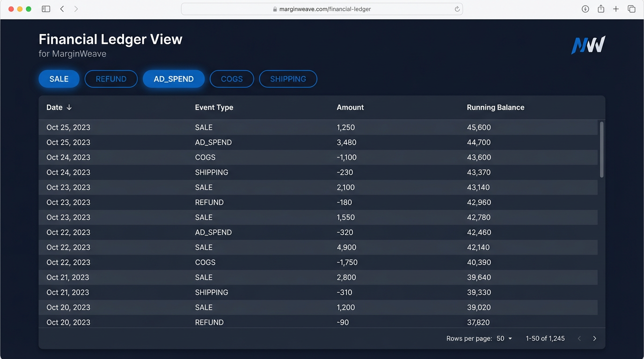644x359 pixels.
Task: Disable the SALE filter
Action: click(x=59, y=79)
